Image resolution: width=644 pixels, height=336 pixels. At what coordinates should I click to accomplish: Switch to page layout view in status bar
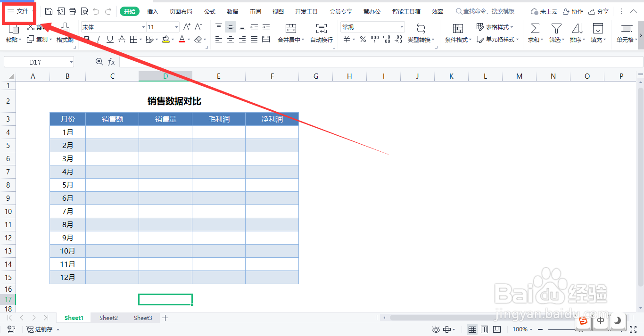click(484, 329)
